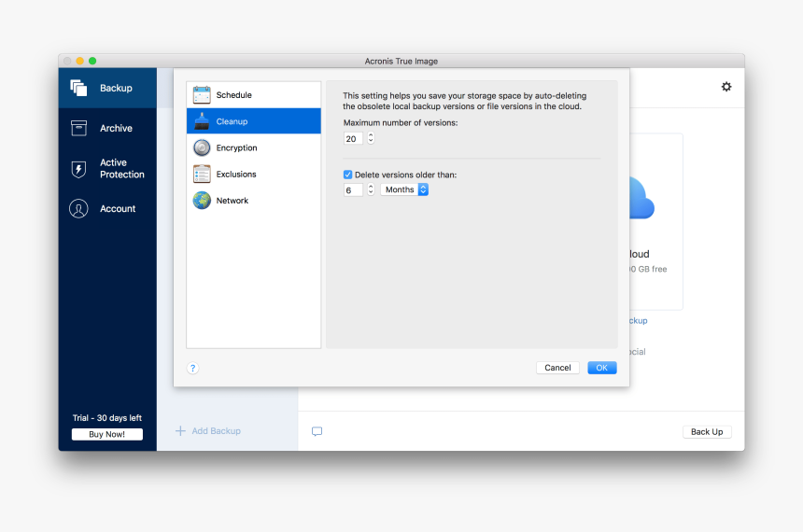The height and width of the screenshot is (532, 803).
Task: Click the Backup stacked-pages icon
Action: pos(78,88)
